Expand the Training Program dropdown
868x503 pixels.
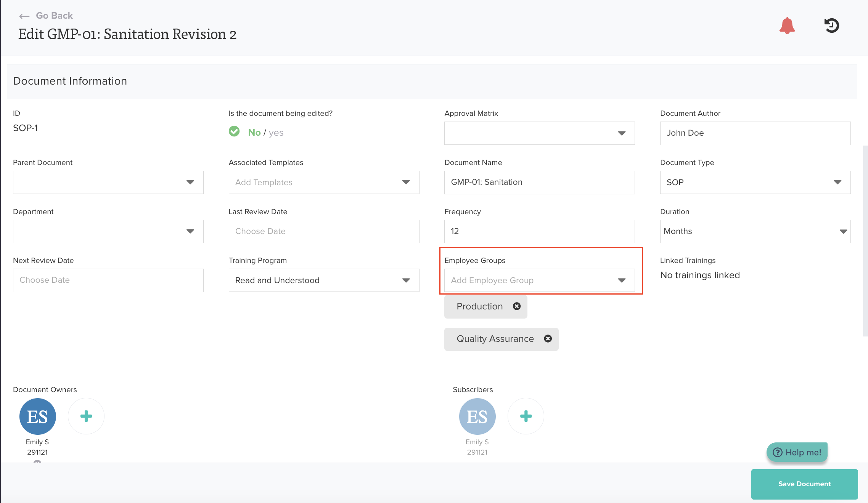pos(324,280)
